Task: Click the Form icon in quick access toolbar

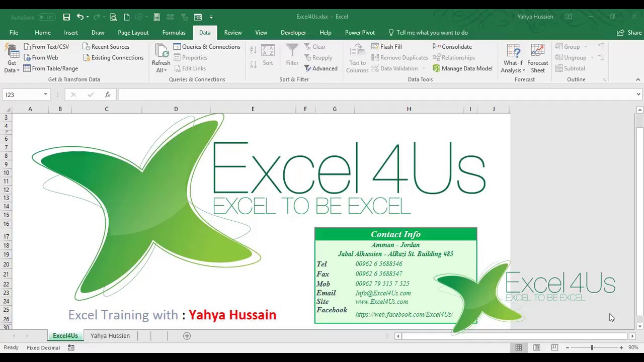Action: tap(198, 17)
